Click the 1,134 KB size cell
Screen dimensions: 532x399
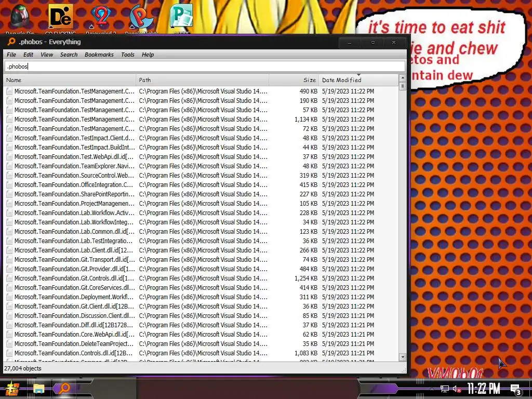click(x=305, y=119)
